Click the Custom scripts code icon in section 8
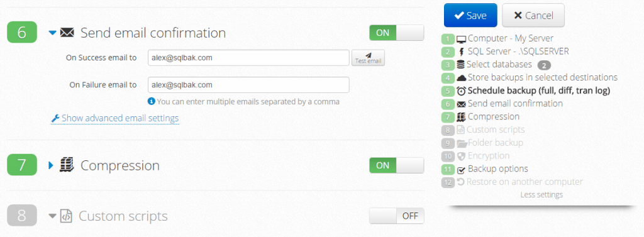 (x=66, y=216)
